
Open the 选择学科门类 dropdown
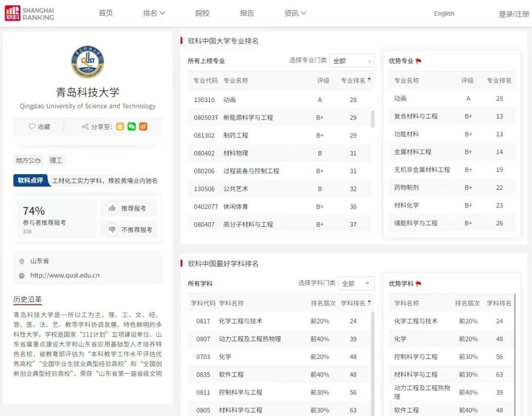pos(356,284)
